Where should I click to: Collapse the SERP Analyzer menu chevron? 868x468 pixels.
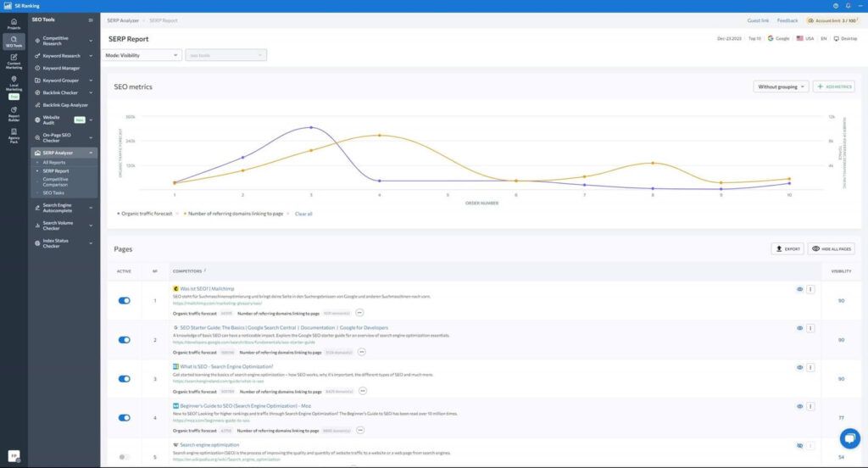[x=91, y=153]
